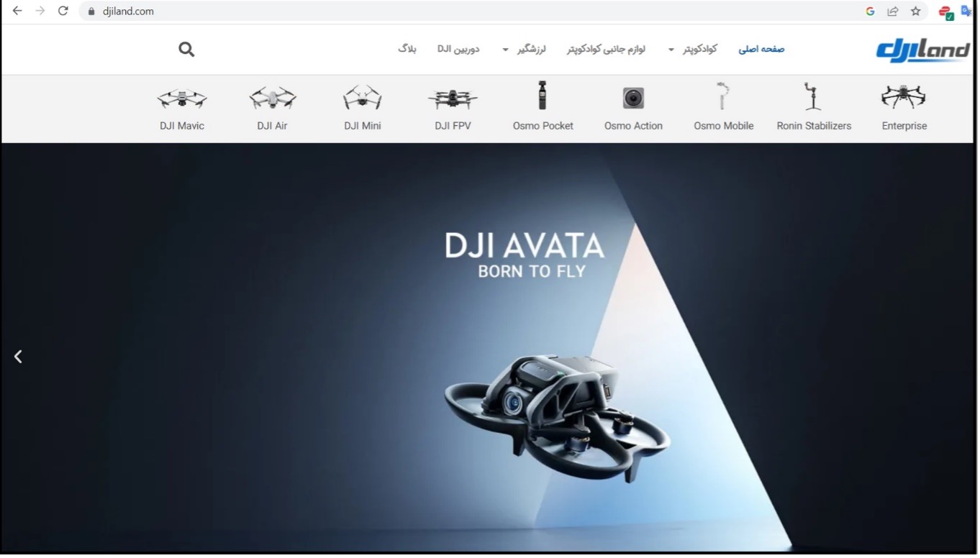The width and height of the screenshot is (980, 558).
Task: Open the صفحه اصلی menu item
Action: point(761,49)
